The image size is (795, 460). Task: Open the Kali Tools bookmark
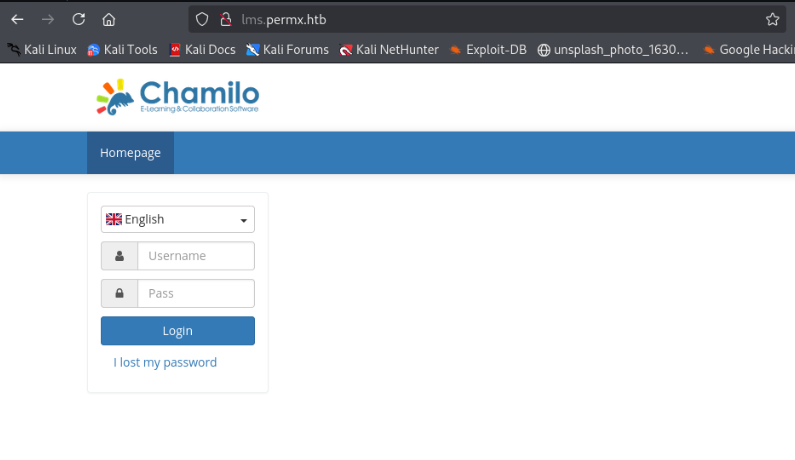coord(122,50)
